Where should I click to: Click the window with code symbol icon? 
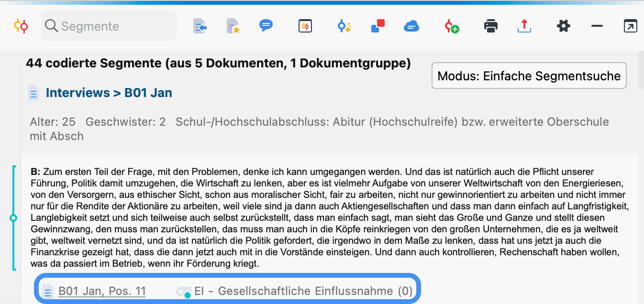(x=305, y=26)
